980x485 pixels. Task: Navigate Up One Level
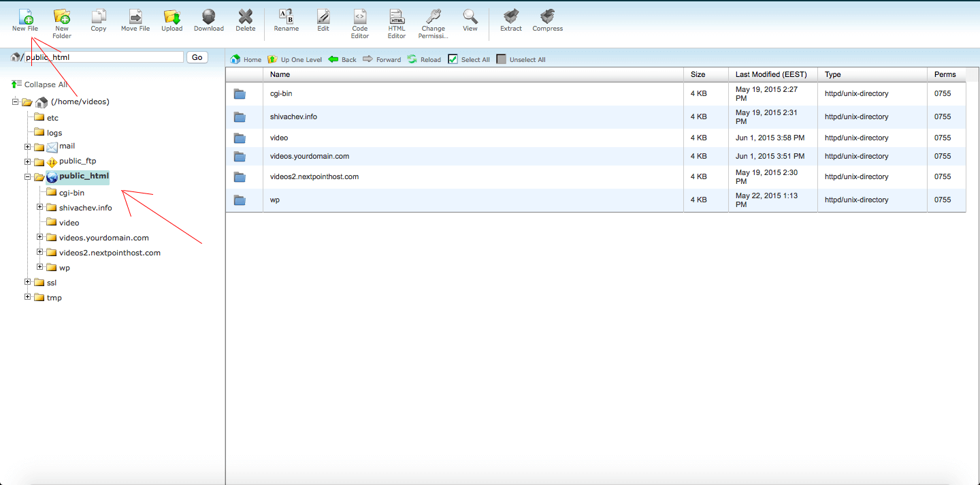[295, 59]
